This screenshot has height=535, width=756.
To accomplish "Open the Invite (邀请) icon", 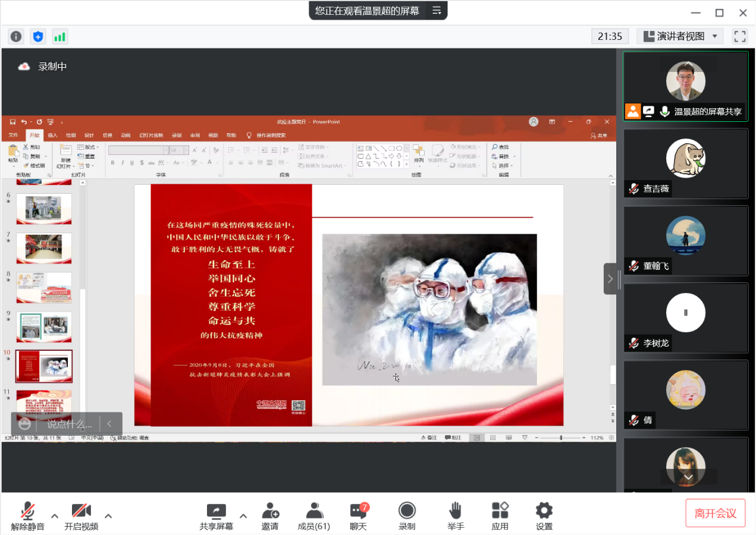I will (x=270, y=516).
